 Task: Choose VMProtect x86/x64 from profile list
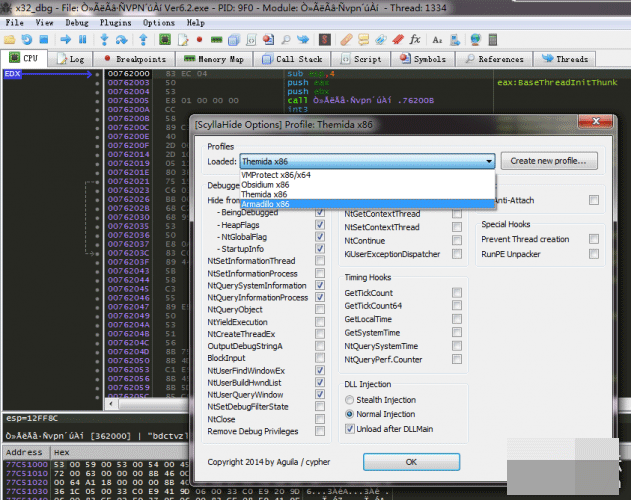point(367,175)
